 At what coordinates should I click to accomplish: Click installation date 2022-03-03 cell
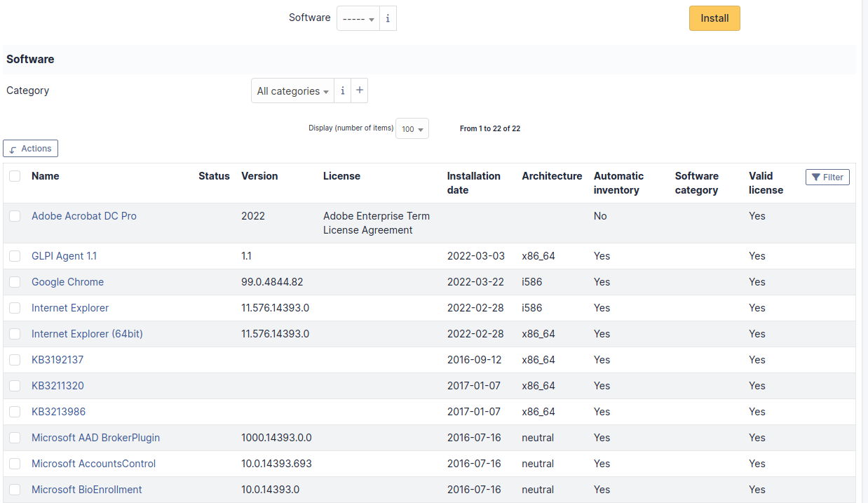(476, 256)
